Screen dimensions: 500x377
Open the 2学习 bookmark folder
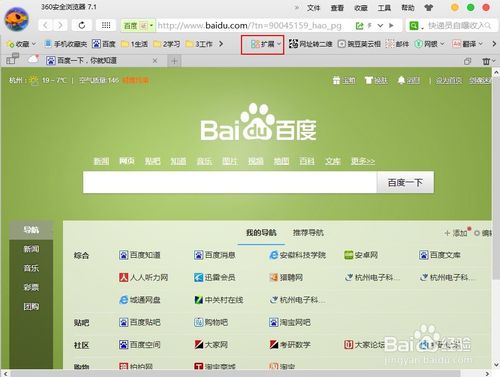pyautogui.click(x=167, y=44)
